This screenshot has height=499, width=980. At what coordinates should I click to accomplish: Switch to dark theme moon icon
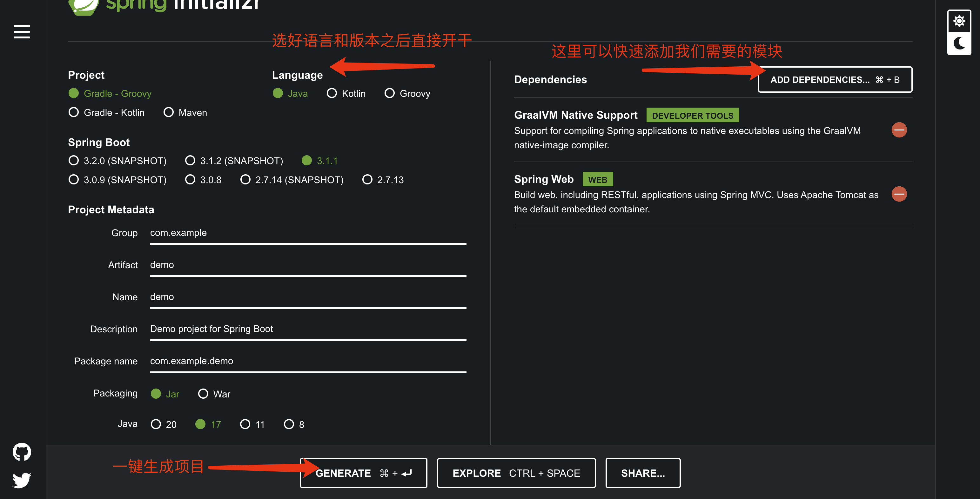coord(959,43)
